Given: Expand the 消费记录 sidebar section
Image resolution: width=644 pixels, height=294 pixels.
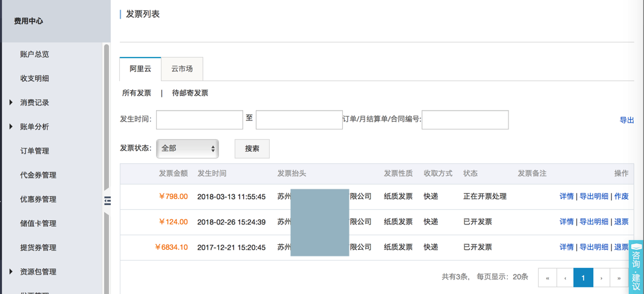Looking at the screenshot, I should [34, 103].
